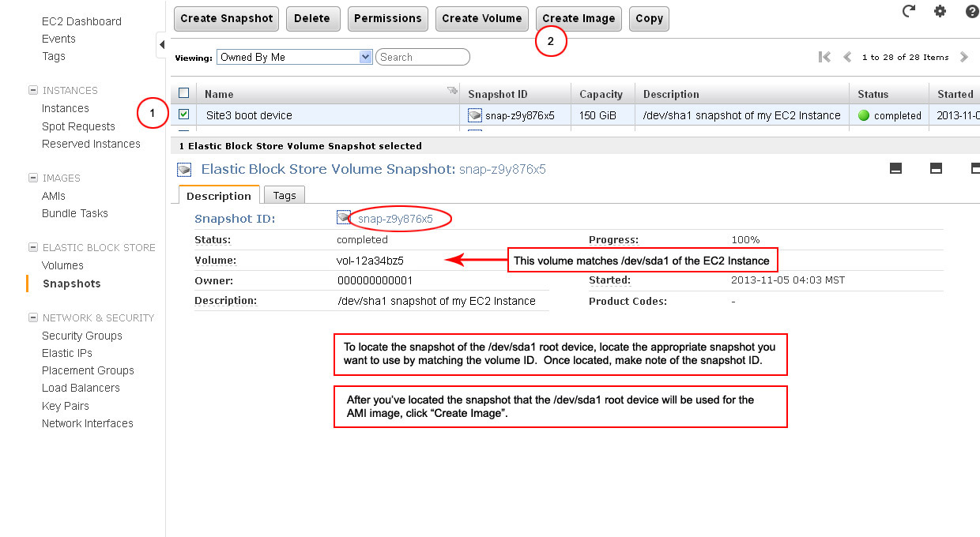This screenshot has width=980, height=537.
Task: Switch to the Description tab
Action: (x=219, y=196)
